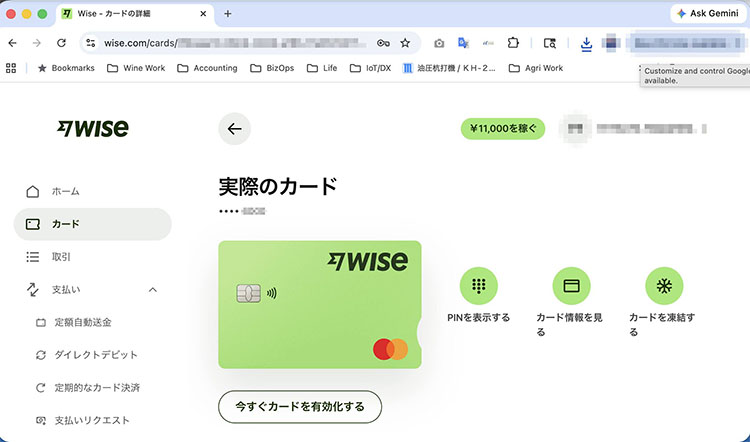Click the カードを凍結する snowflake icon
Viewport: 750px width, 442px height.
tap(664, 286)
